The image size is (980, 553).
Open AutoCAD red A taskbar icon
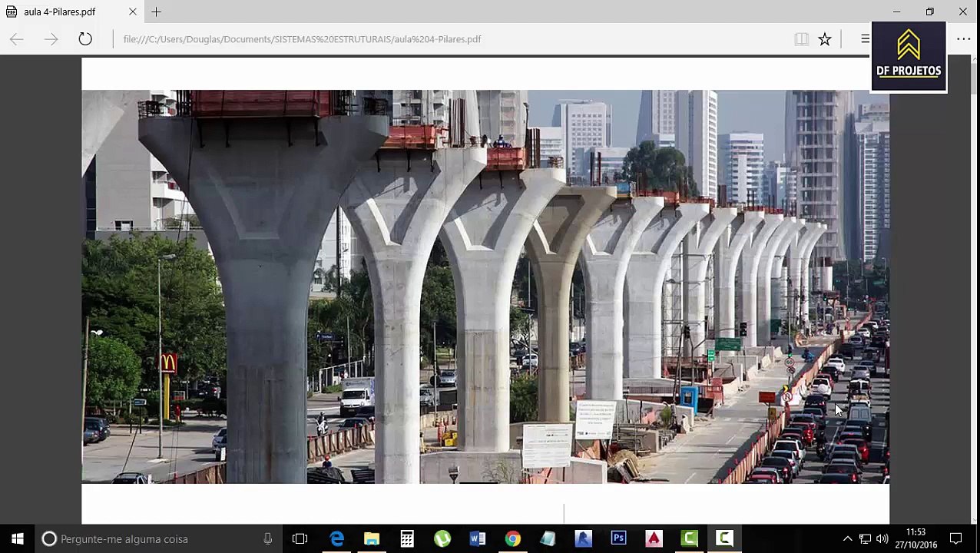click(654, 538)
